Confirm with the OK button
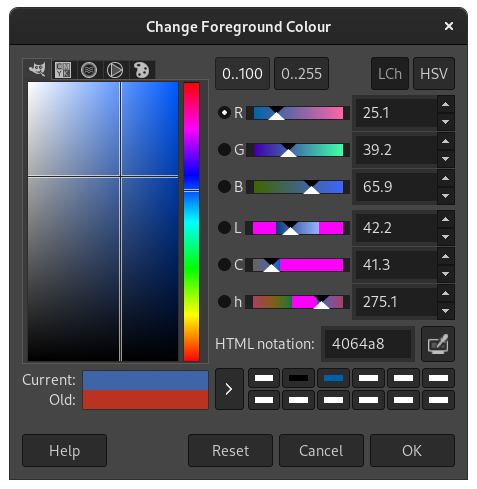The image size is (477, 489). pos(412,451)
